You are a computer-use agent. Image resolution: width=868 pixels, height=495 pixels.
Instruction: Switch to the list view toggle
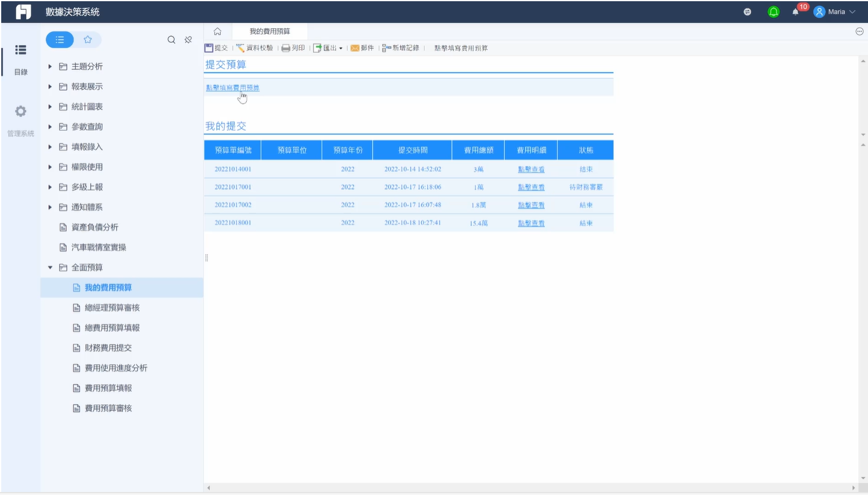60,40
